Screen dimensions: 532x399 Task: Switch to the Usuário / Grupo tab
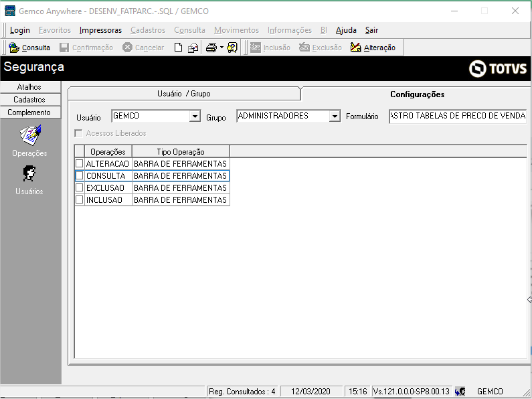click(x=184, y=94)
